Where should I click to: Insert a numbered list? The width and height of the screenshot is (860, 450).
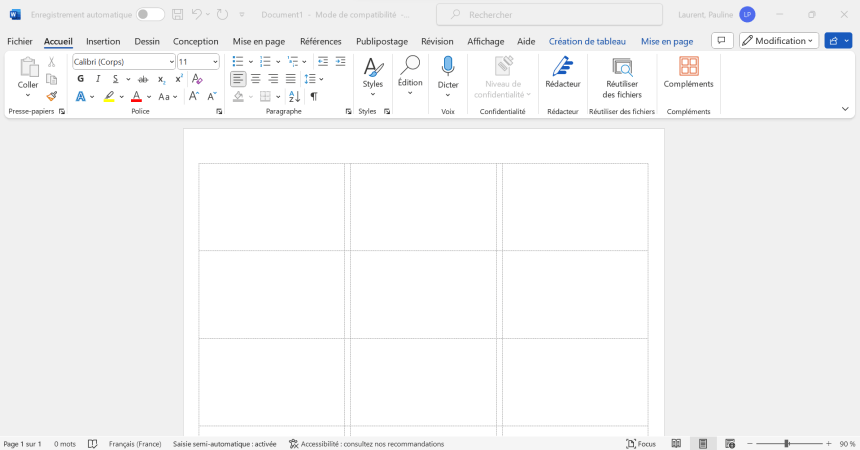(x=265, y=61)
